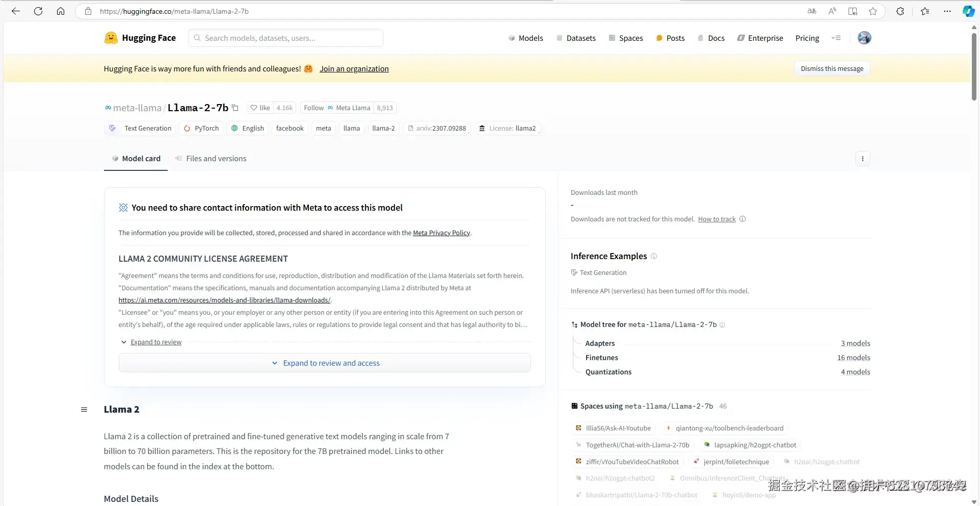Go to Posts
980x506 pixels.
pos(670,38)
